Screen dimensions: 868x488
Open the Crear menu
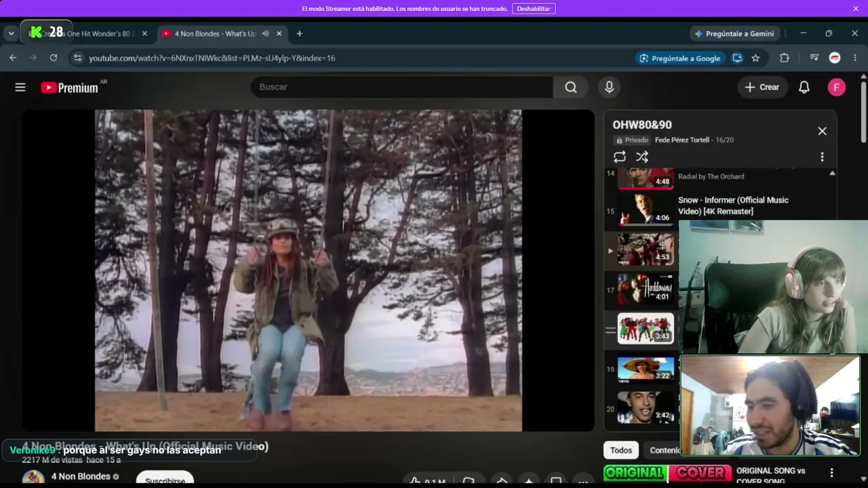pos(762,87)
